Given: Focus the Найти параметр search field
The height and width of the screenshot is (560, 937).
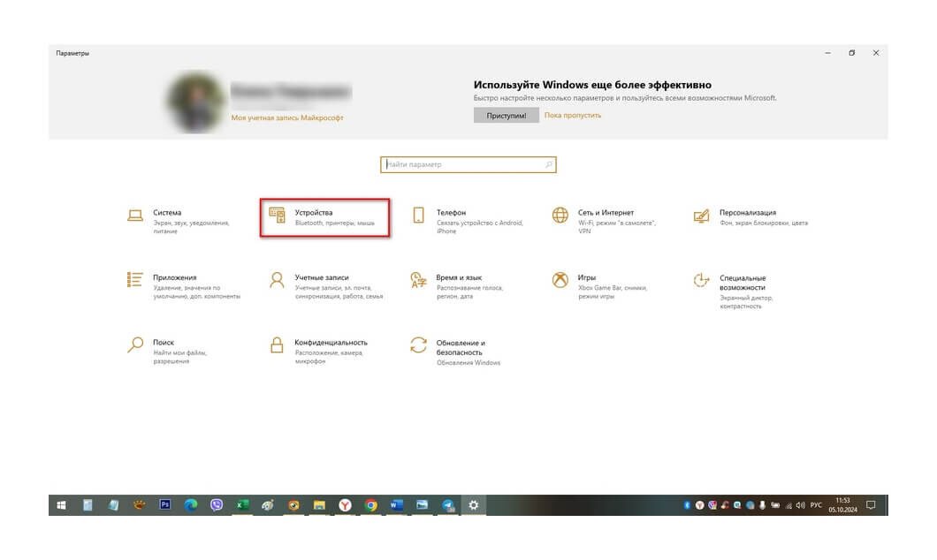Looking at the screenshot, I should click(x=468, y=164).
